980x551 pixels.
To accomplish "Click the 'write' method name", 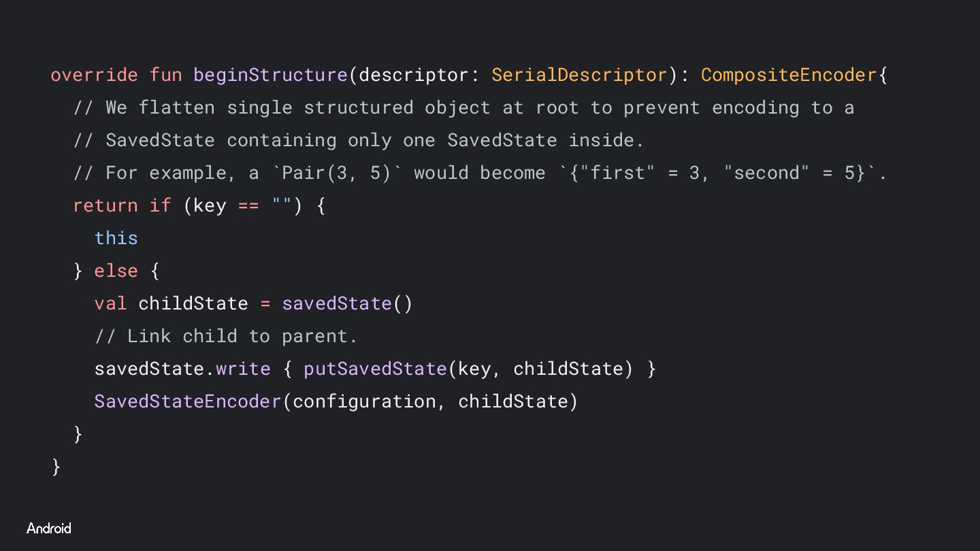I will [x=243, y=369].
